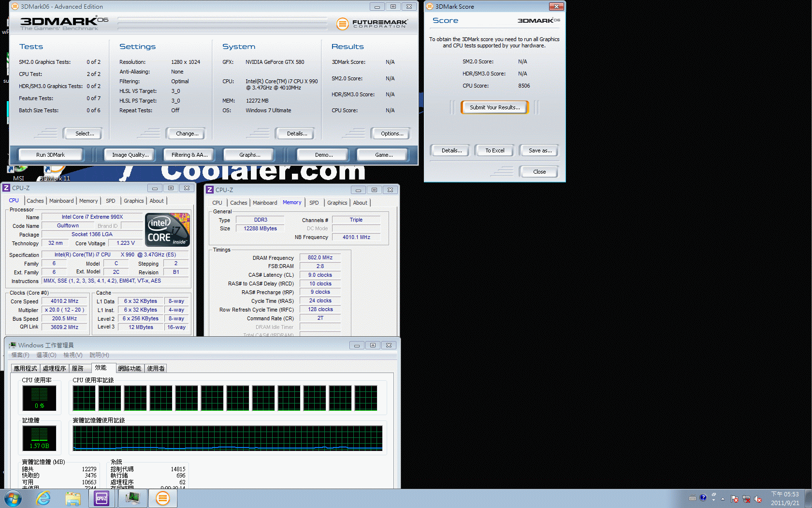Launch the Game button
The width and height of the screenshot is (812, 508).
383,155
